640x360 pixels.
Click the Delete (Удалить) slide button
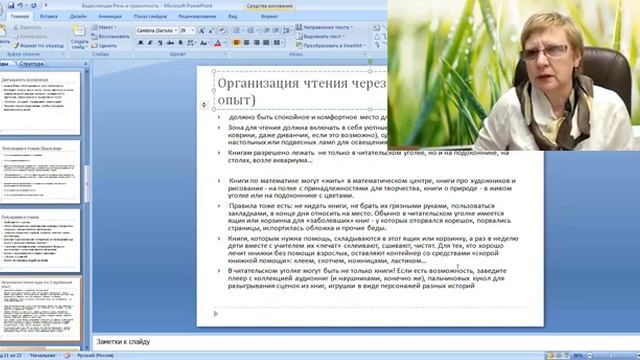tap(104, 46)
